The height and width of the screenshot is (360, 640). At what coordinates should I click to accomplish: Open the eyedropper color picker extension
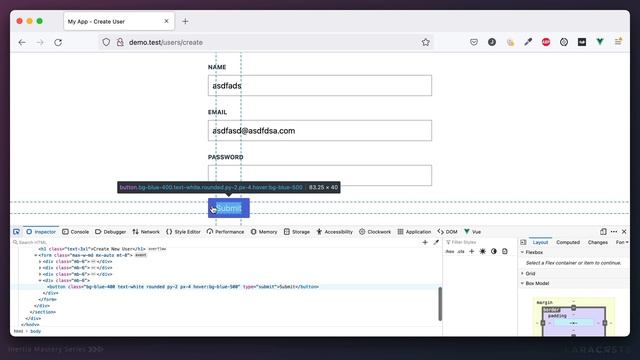coord(528,42)
